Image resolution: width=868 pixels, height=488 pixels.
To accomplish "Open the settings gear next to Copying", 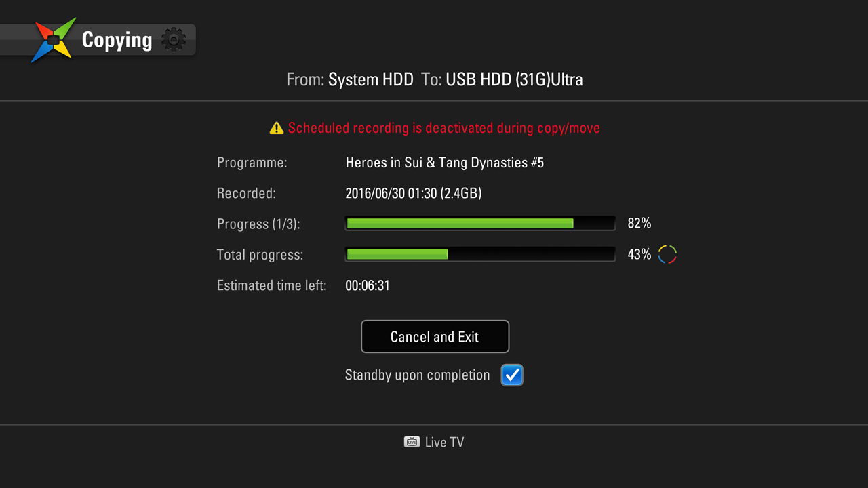I will pyautogui.click(x=174, y=40).
